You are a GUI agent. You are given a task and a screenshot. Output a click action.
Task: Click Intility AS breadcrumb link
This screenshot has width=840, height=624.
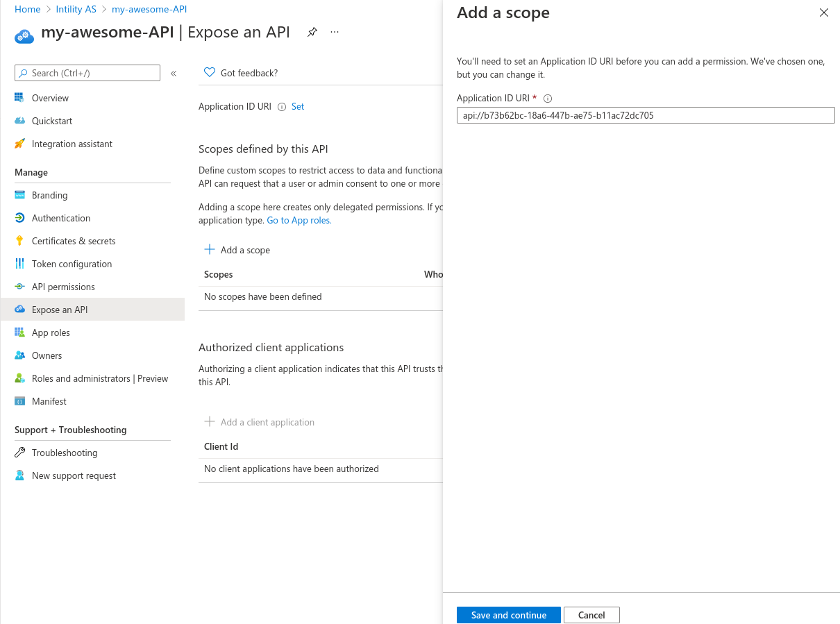coord(76,9)
